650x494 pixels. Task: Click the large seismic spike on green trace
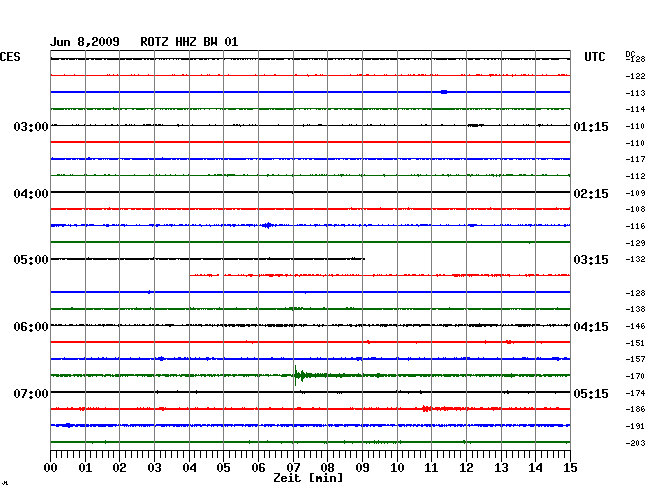tap(298, 375)
